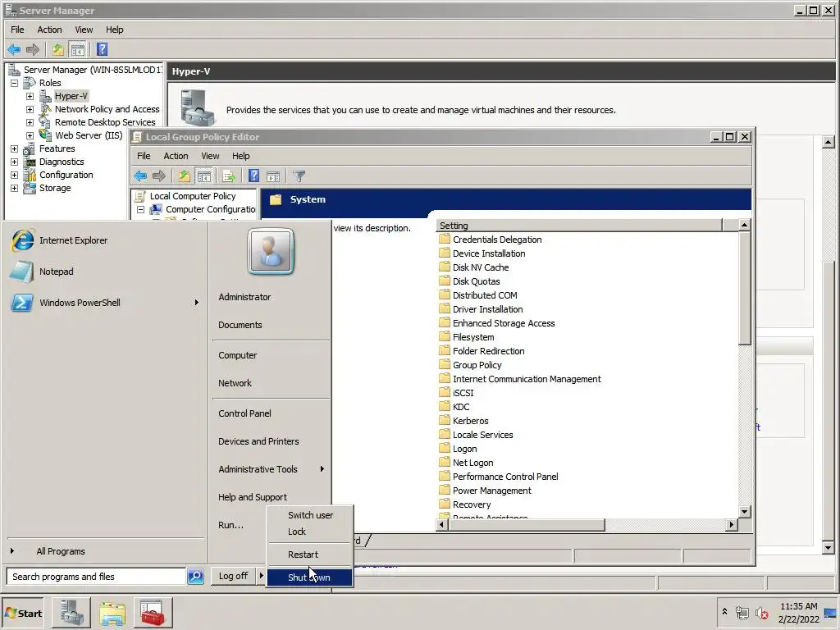840x630 pixels.
Task: Click network icon in system tray
Action: click(742, 613)
